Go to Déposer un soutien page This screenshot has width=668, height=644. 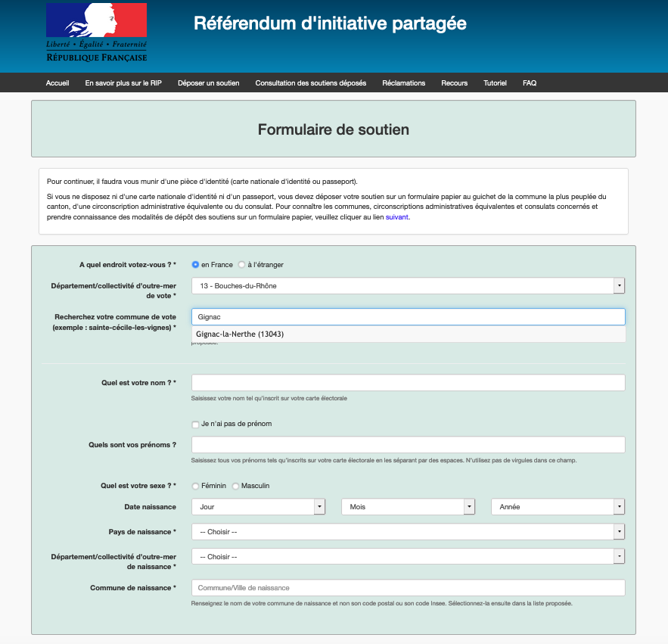pos(209,83)
